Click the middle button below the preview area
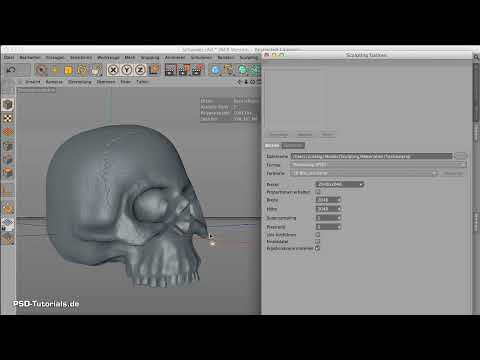The width and height of the screenshot is (480, 360). (305, 135)
